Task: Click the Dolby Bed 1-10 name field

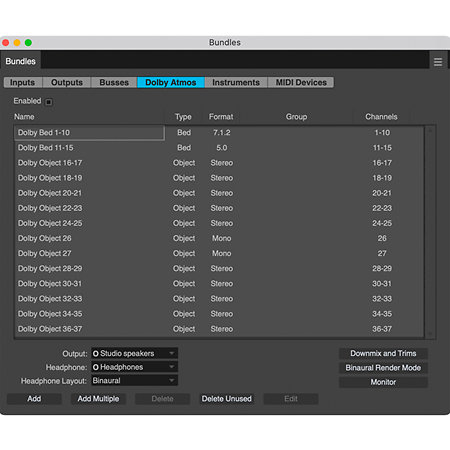Action: tap(89, 133)
